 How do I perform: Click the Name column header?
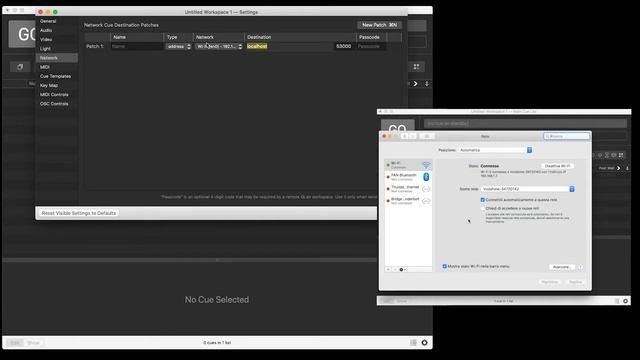click(137, 37)
